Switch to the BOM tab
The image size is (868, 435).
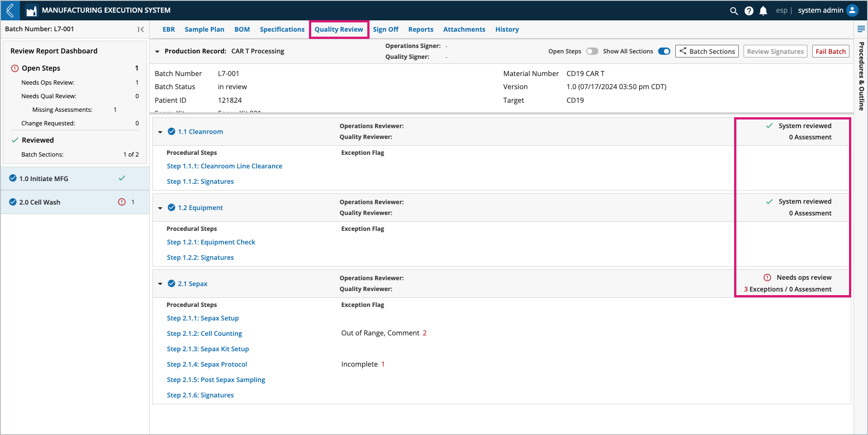pos(242,29)
